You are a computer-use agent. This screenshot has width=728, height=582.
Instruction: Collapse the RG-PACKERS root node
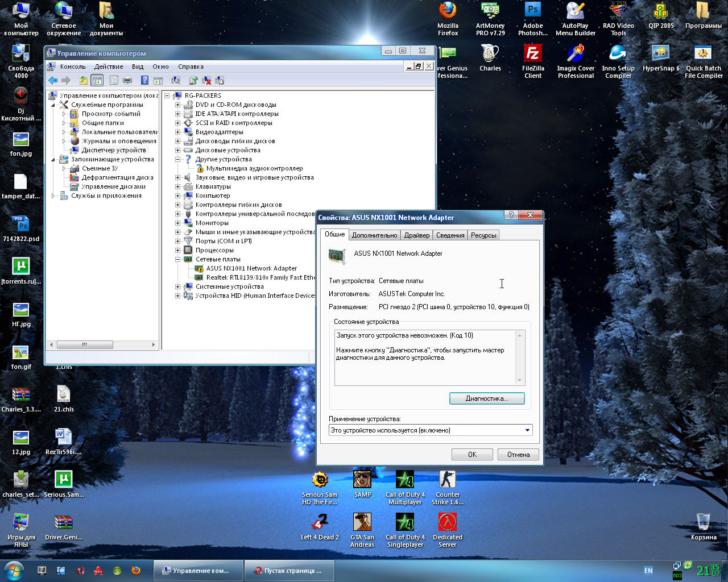pyautogui.click(x=167, y=95)
